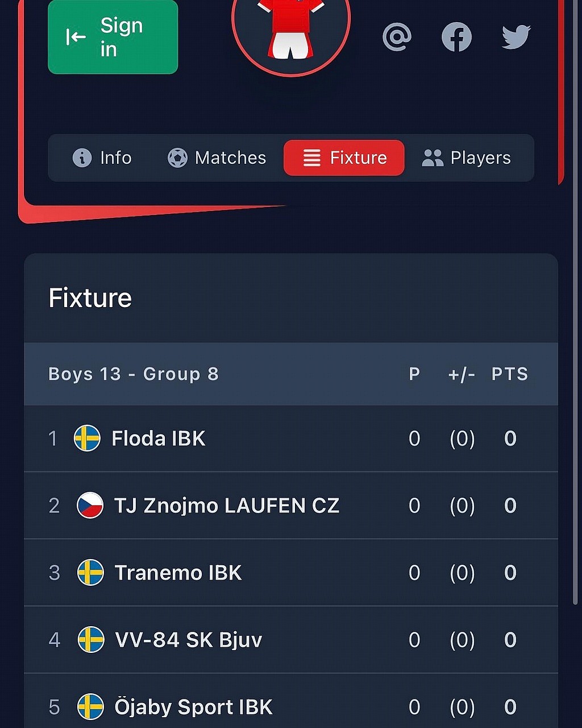Click the Swedish flag beside Öjaby Sport IBK

point(91,707)
